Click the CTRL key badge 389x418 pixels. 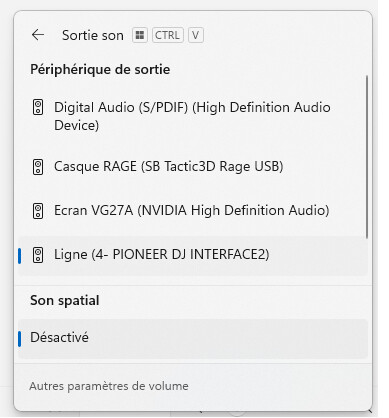pyautogui.click(x=167, y=35)
